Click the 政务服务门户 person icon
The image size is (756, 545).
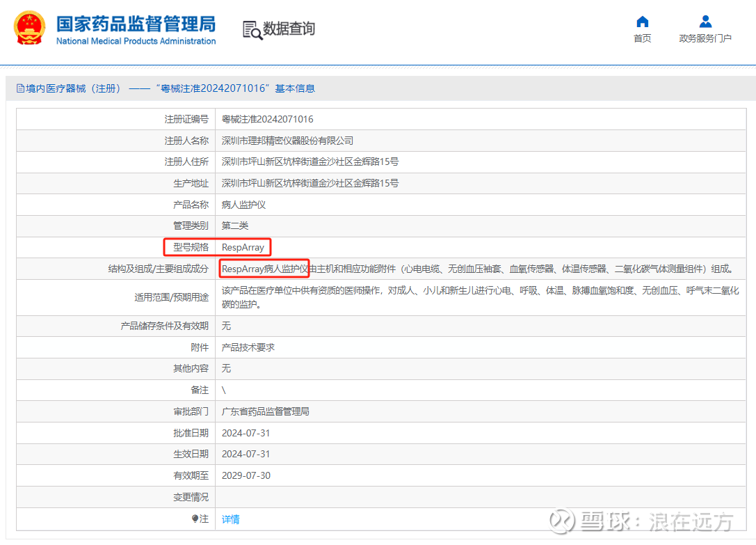tap(705, 22)
